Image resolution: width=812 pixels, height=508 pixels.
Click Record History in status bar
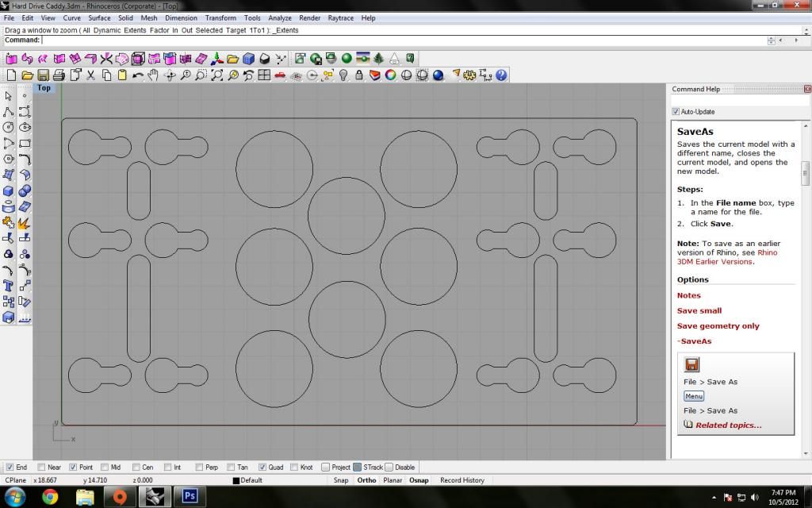tap(462, 480)
